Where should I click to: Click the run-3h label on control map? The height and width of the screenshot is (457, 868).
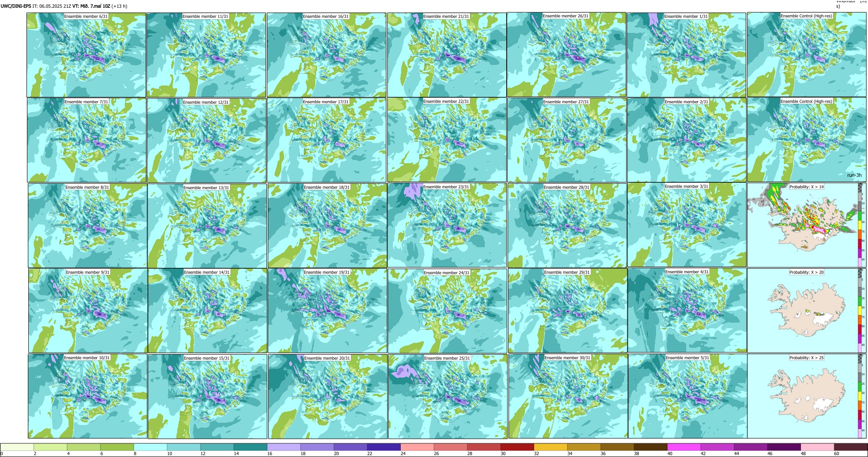pyautogui.click(x=854, y=175)
